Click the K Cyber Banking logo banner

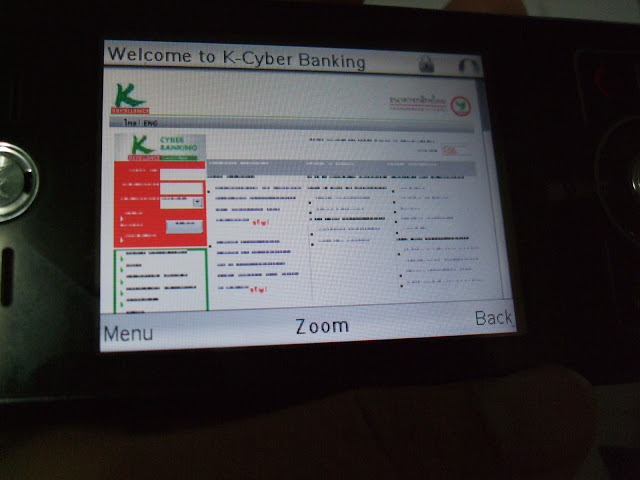tap(160, 147)
